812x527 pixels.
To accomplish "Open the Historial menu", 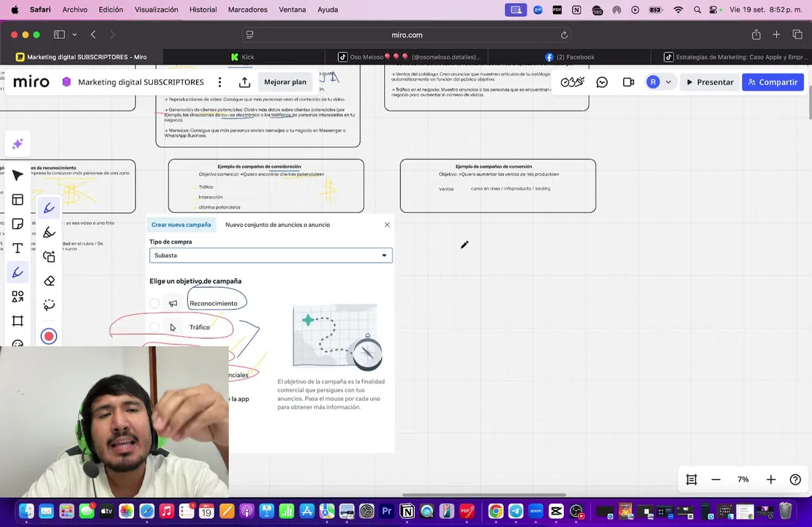I will (x=203, y=10).
